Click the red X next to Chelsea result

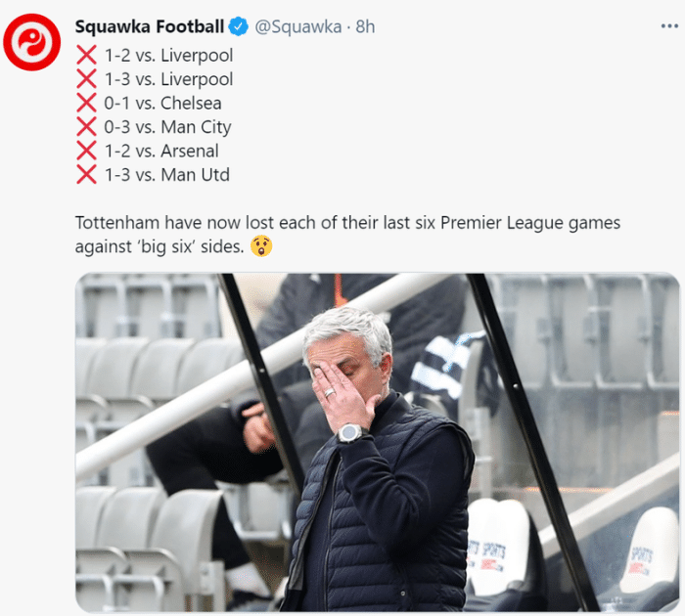[x=86, y=104]
